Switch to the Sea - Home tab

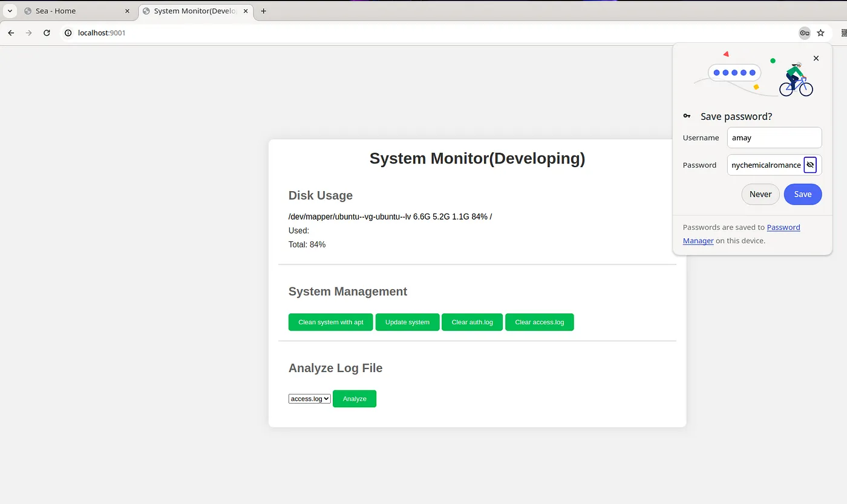[77, 11]
